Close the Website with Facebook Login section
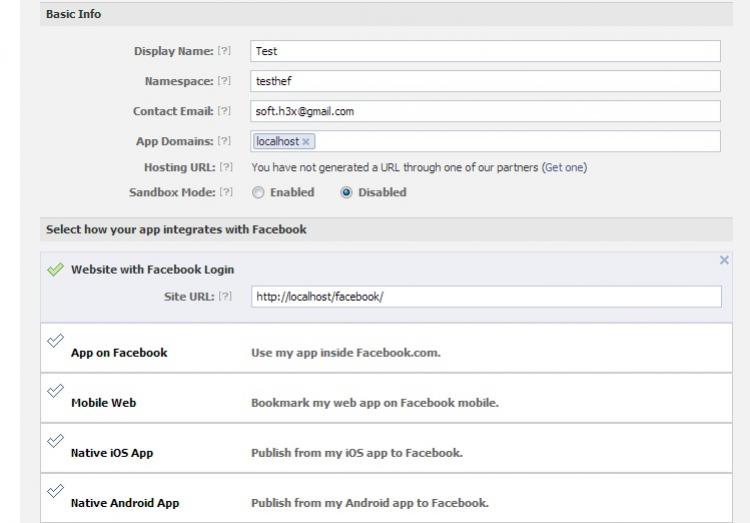Screen dimensions: 750x523 [x=724, y=260]
